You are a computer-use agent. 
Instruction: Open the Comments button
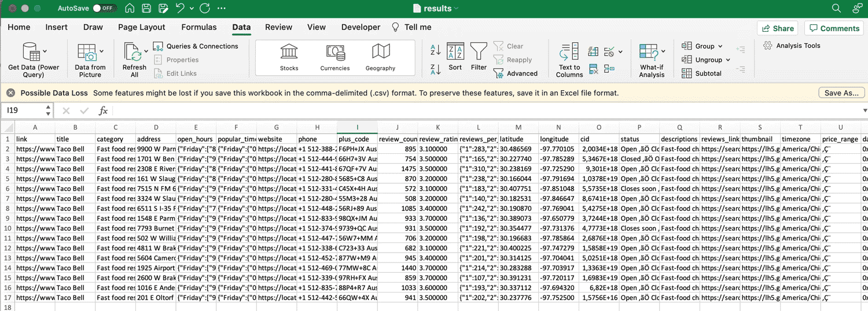coord(834,28)
